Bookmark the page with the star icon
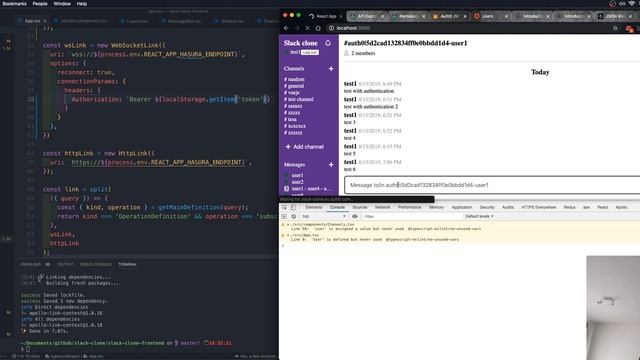 tap(615, 28)
